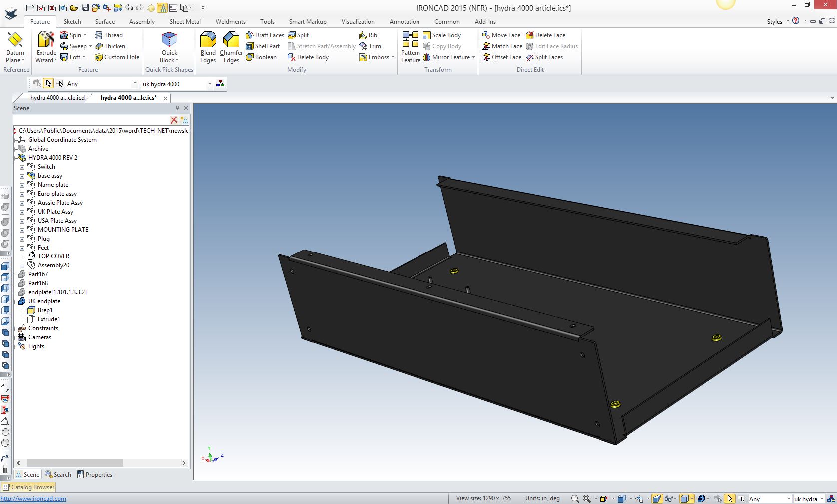This screenshot has height=504, width=837.
Task: Open the uk hydra 4000 configuration dropdown
Action: coord(209,84)
